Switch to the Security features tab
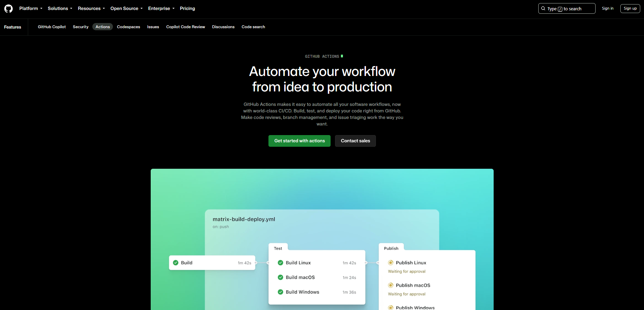 (x=81, y=27)
